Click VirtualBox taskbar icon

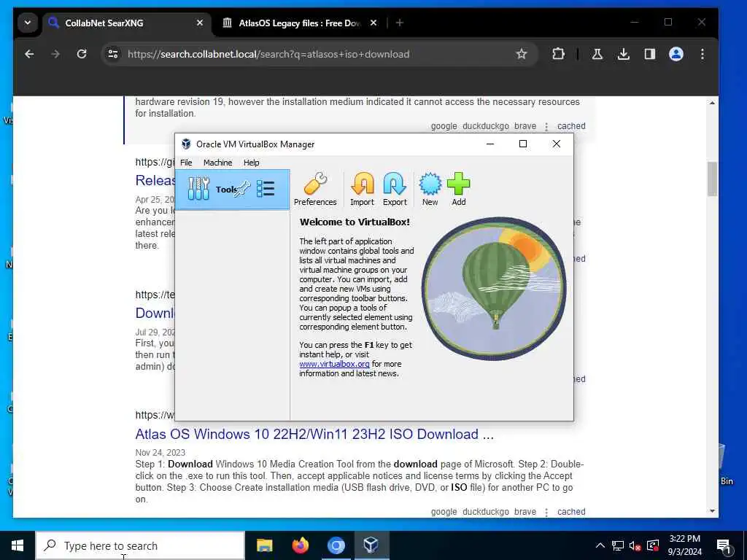[371, 545]
